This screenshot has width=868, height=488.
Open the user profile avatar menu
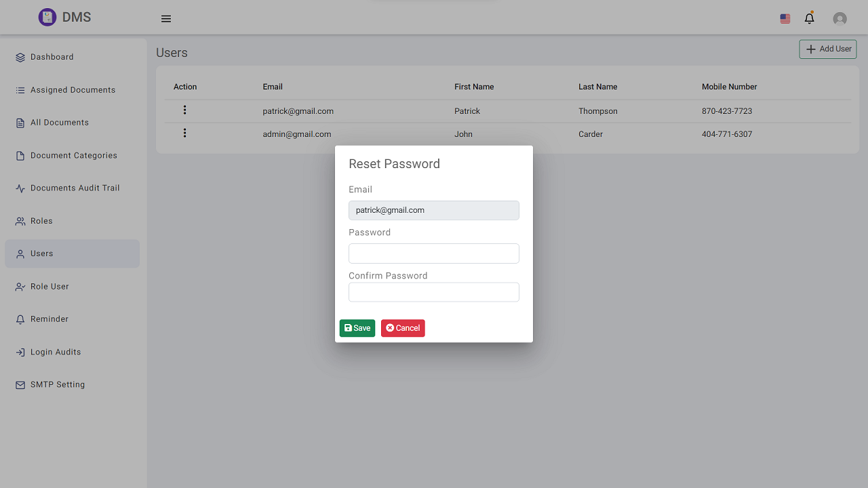pyautogui.click(x=840, y=19)
